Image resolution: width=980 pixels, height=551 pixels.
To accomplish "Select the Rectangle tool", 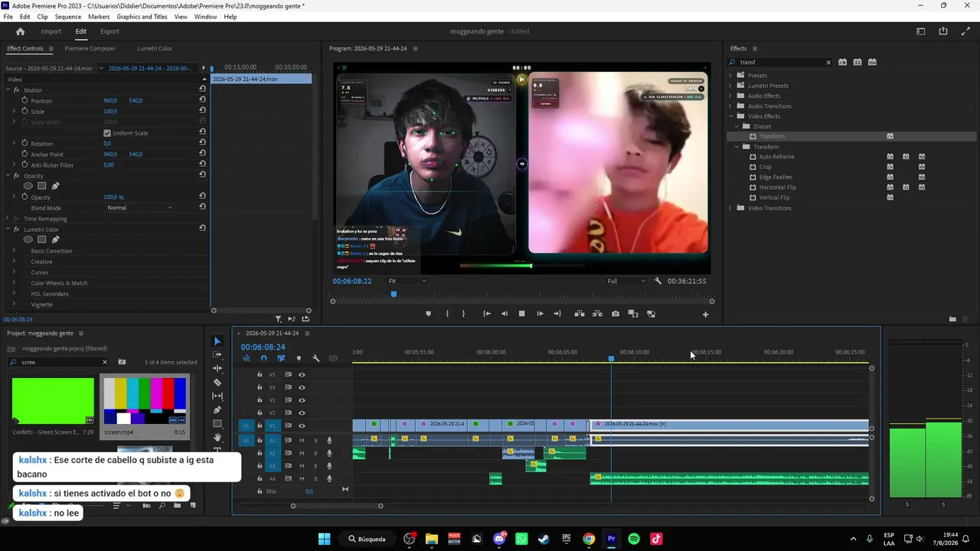I will coord(217,424).
